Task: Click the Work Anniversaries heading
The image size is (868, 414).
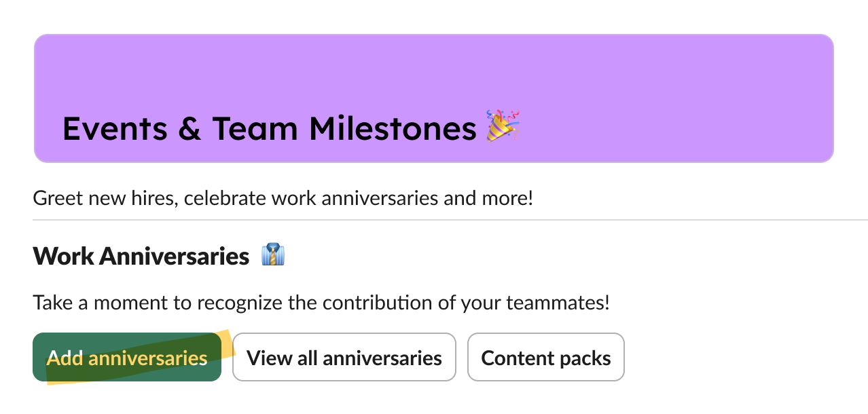Action: 141,256
